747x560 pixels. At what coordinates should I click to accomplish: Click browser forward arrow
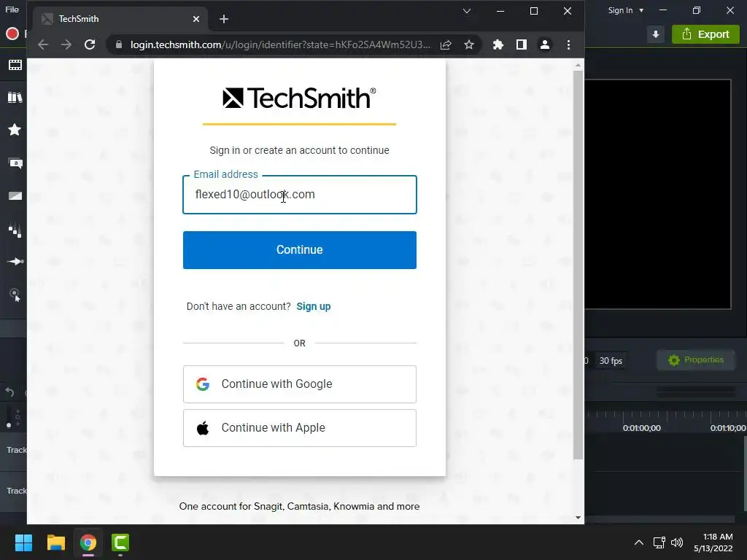[x=66, y=44]
